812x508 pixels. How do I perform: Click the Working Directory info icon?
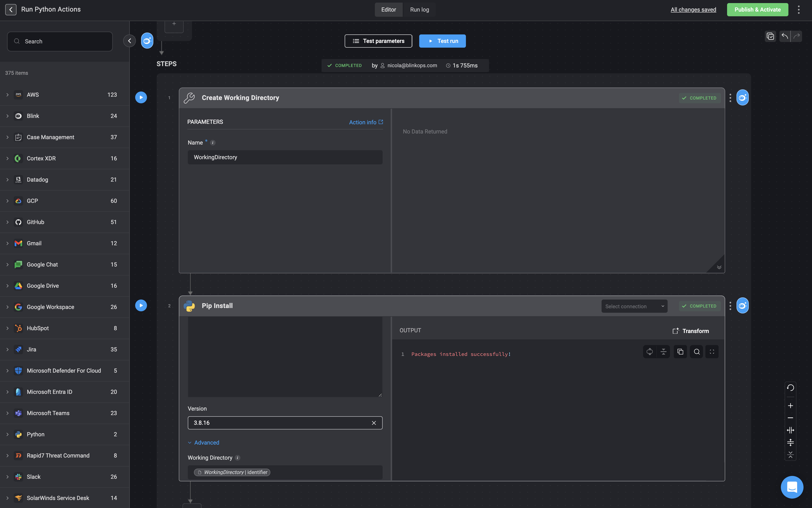tap(237, 458)
